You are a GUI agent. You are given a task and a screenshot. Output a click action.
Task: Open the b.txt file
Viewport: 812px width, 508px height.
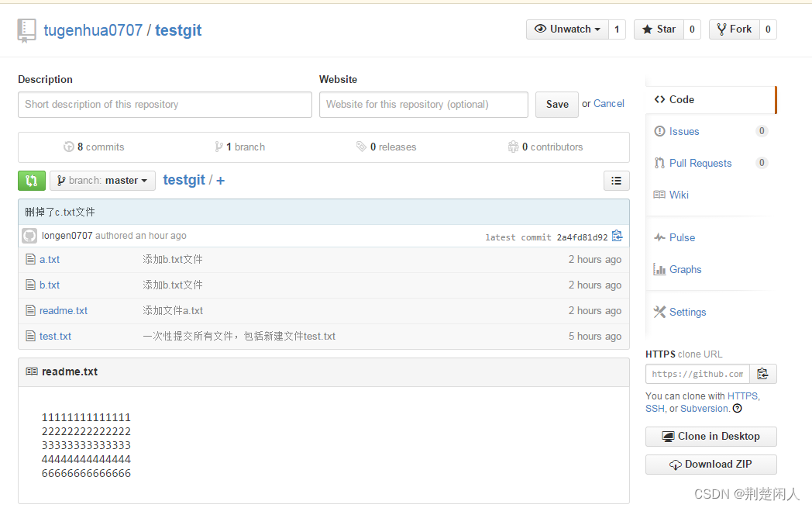coord(50,285)
